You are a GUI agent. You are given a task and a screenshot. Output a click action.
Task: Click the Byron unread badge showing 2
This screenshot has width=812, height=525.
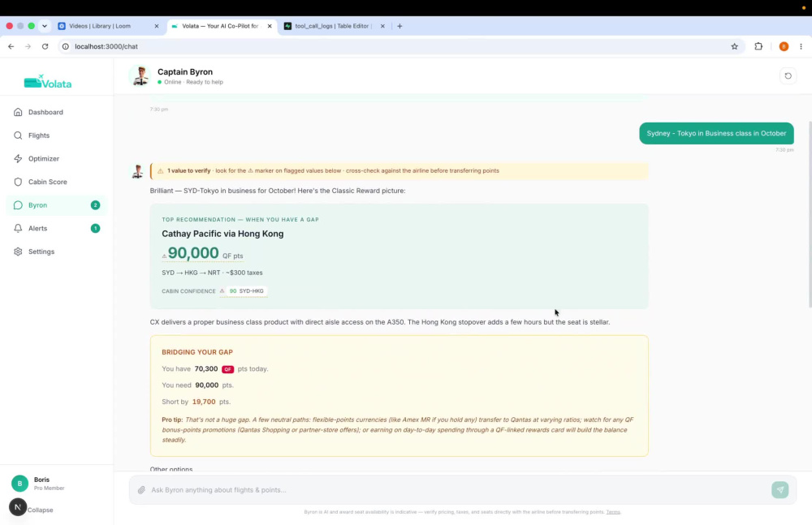[x=95, y=205]
